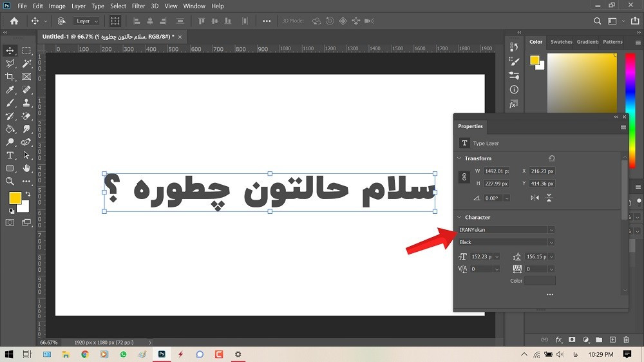The height and width of the screenshot is (362, 644).
Task: Select the Smudge tool
Action: click(x=26, y=129)
